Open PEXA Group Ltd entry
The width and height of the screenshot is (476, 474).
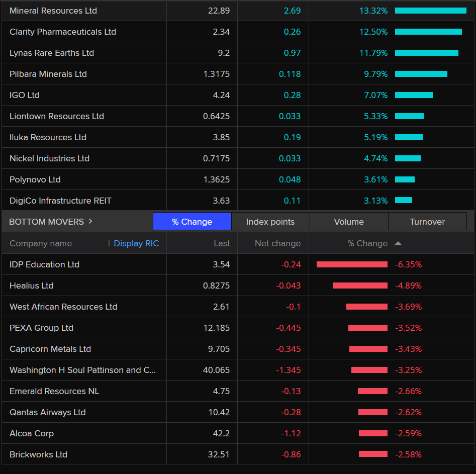click(42, 328)
